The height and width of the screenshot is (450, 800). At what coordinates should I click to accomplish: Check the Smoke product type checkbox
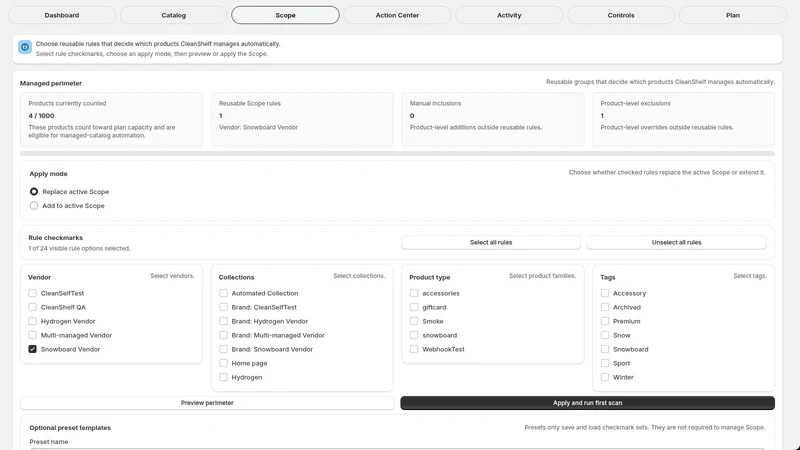[x=414, y=321]
